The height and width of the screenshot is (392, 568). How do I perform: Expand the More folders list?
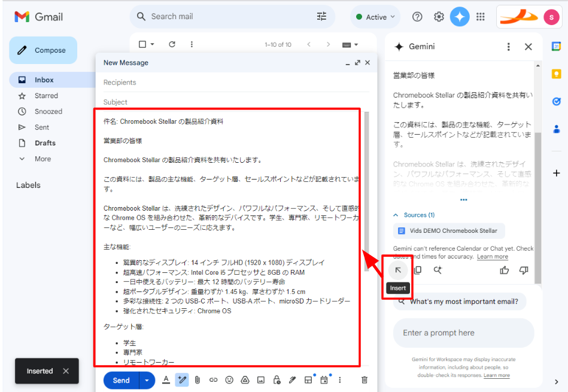42,159
